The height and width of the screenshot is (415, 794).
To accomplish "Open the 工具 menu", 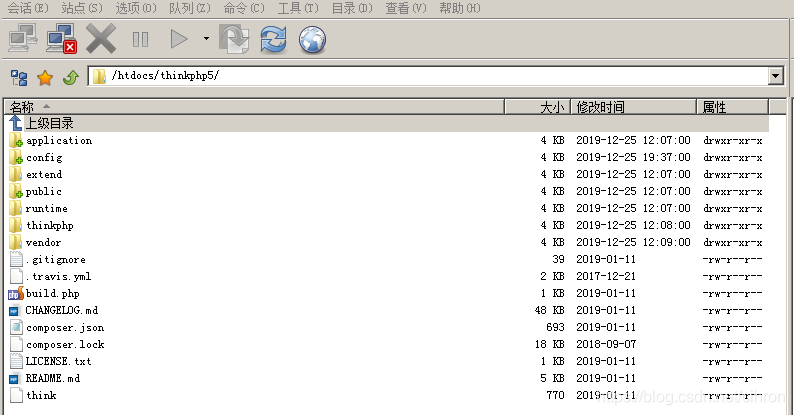I will [298, 8].
